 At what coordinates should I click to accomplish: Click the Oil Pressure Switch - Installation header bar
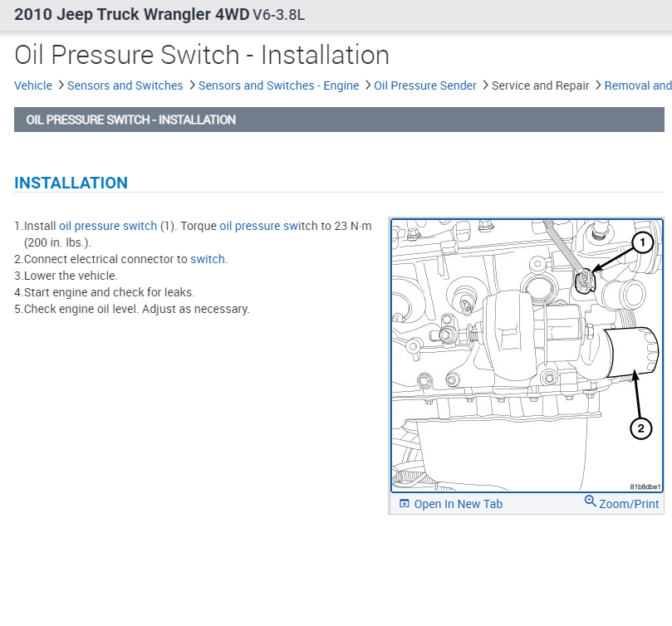[339, 120]
